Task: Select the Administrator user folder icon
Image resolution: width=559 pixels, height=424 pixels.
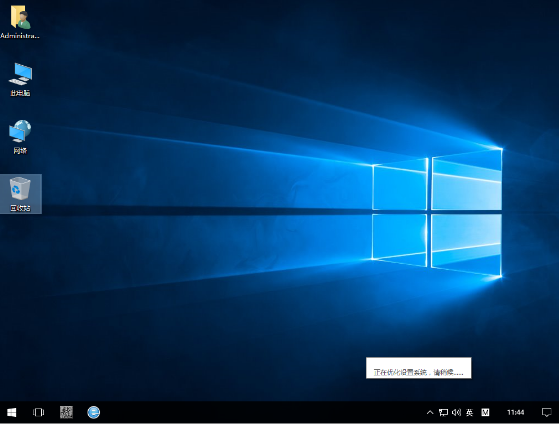Action: (20, 16)
